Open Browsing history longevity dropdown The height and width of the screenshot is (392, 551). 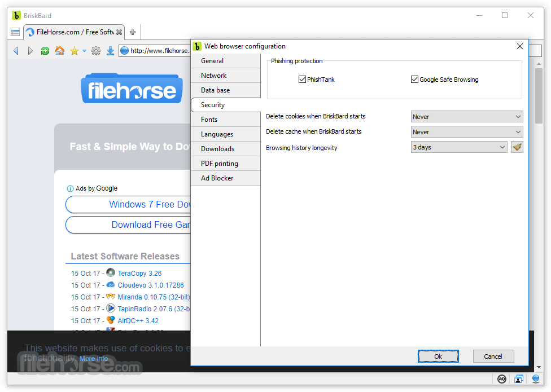(459, 147)
